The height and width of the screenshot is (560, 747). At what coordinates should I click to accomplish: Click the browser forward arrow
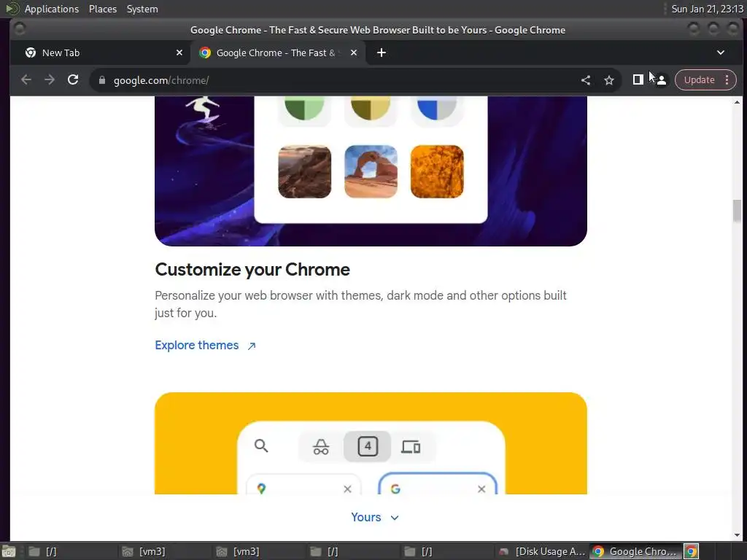click(50, 80)
